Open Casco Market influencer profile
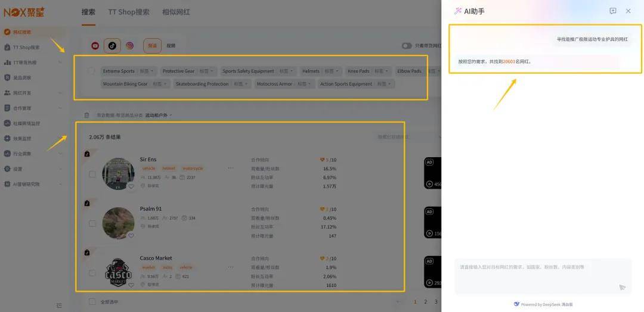 [156, 258]
